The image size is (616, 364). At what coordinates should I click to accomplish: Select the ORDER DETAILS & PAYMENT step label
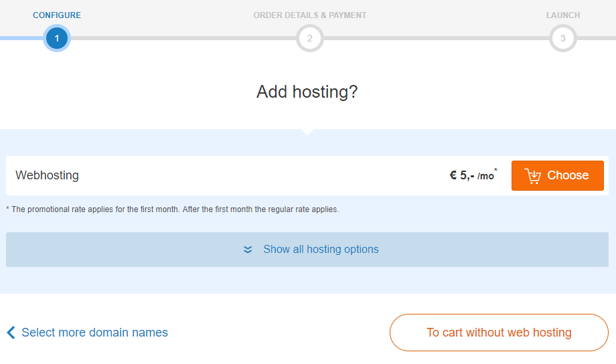pos(310,15)
